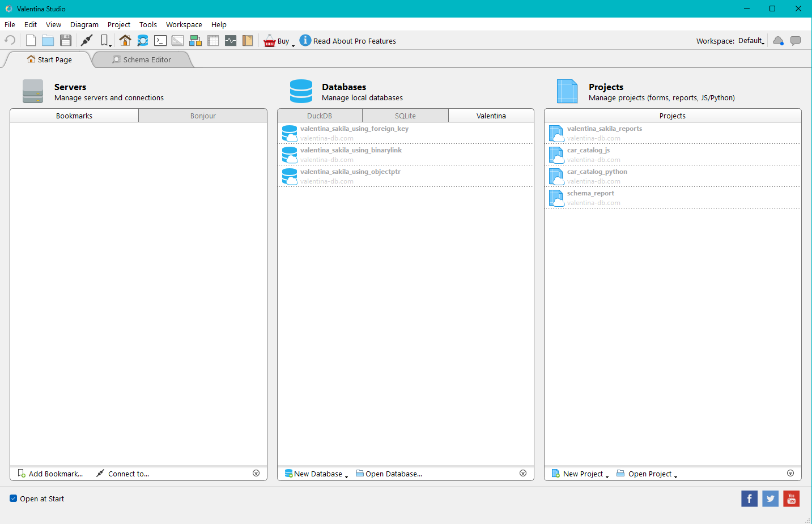The height and width of the screenshot is (524, 812).
Task: Select the SQLite databases tab
Action: point(405,116)
